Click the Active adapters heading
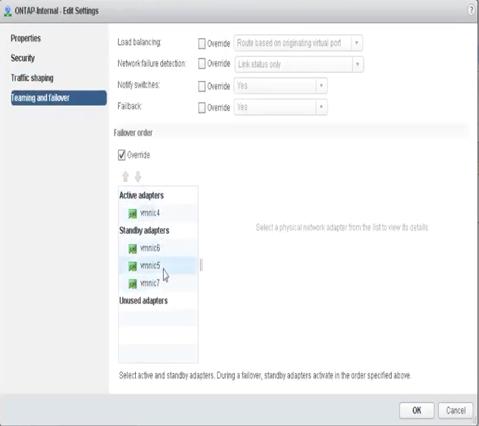Viewport: 479px width, 426px height. [142, 195]
